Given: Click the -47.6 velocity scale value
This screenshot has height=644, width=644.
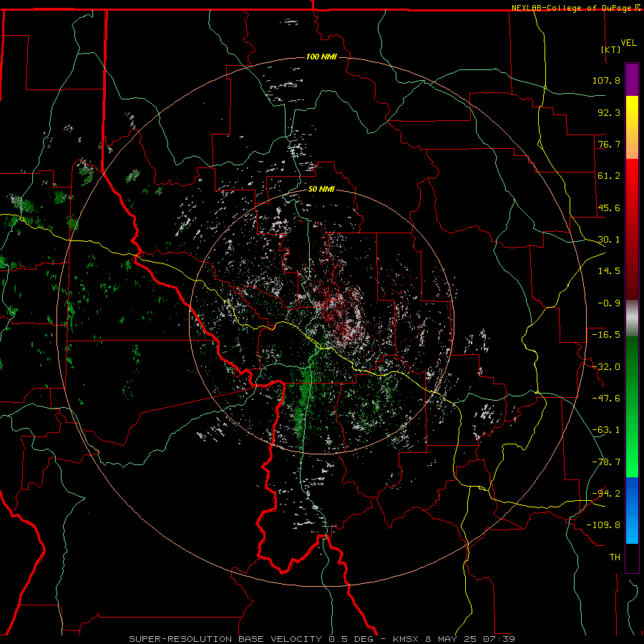Looking at the screenshot, I should click(606, 399).
